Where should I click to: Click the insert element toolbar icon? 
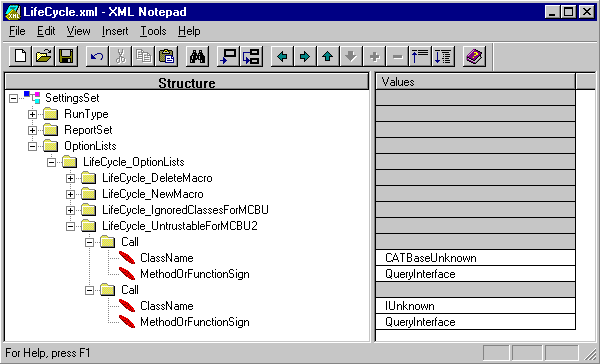228,57
